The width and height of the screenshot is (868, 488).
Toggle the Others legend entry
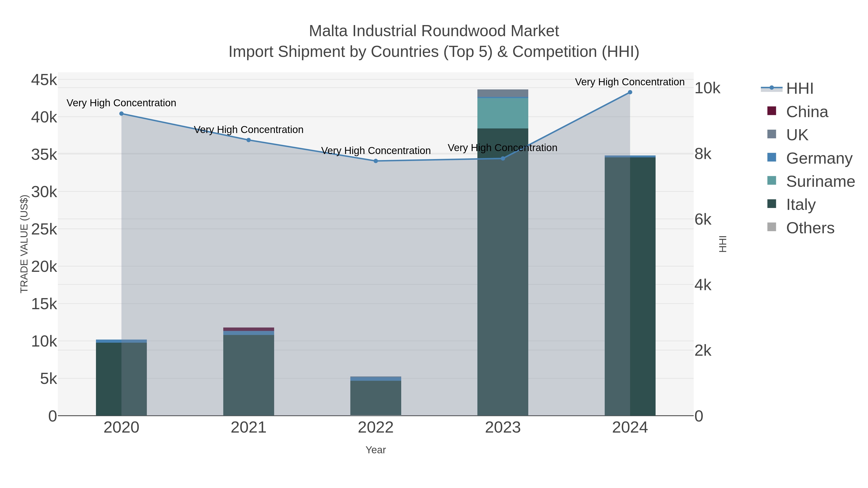pyautogui.click(x=800, y=228)
